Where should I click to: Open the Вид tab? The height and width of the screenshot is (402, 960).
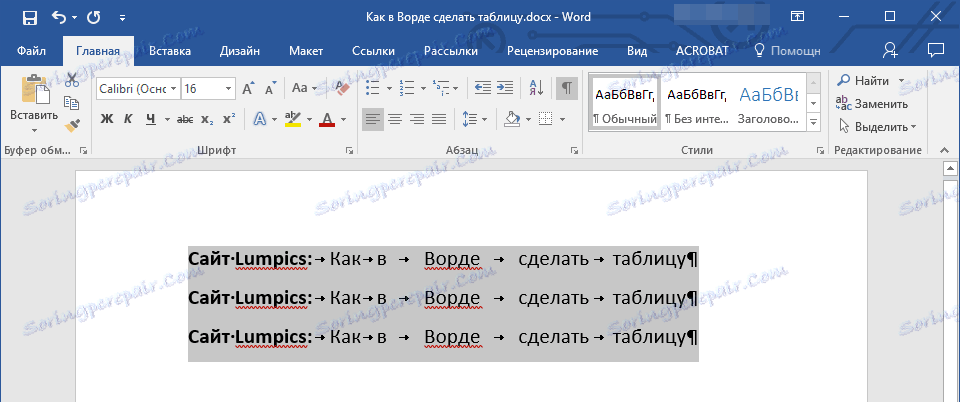point(637,51)
